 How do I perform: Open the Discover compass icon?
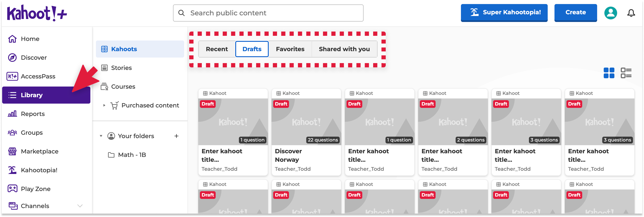pos(12,58)
